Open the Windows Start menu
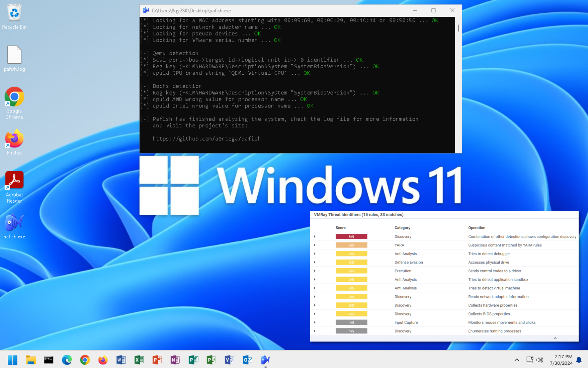This screenshot has width=588, height=368. pyautogui.click(x=13, y=360)
